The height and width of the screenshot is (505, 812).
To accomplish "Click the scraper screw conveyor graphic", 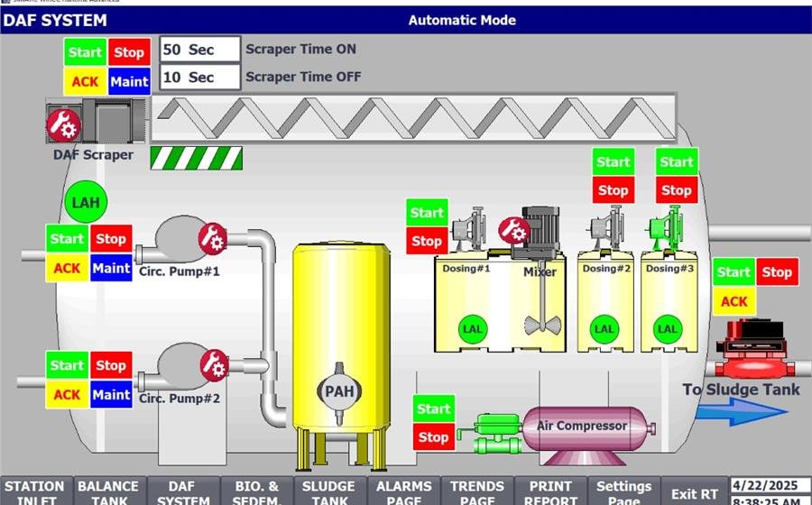I will point(414,118).
